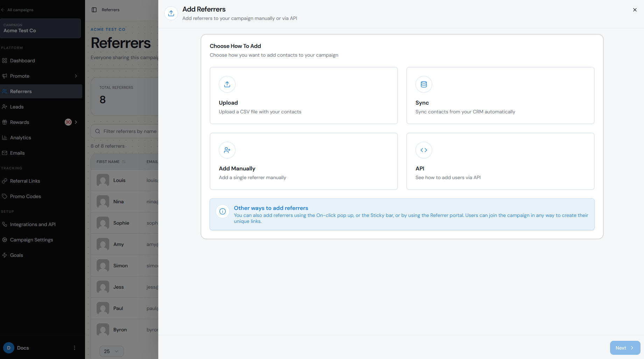644x359 pixels.
Task: Click the Other ways to add referrers heading
Action: (x=271, y=208)
